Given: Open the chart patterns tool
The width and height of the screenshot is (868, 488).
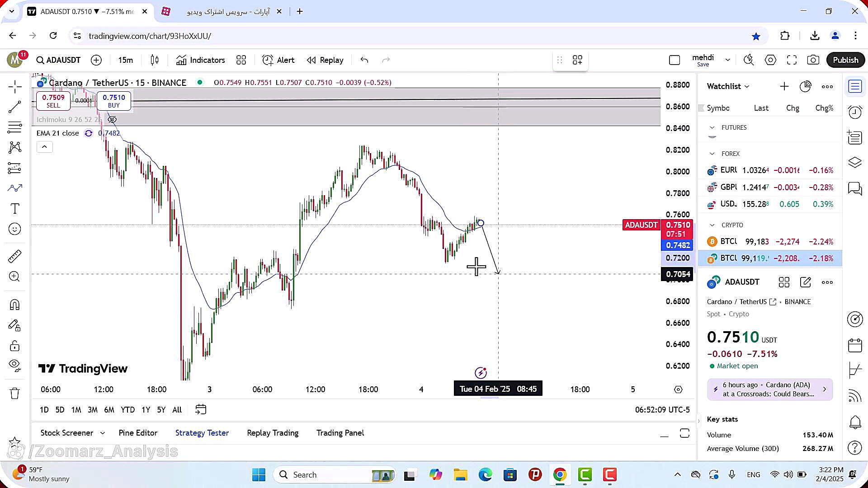Looking at the screenshot, I should click(14, 147).
